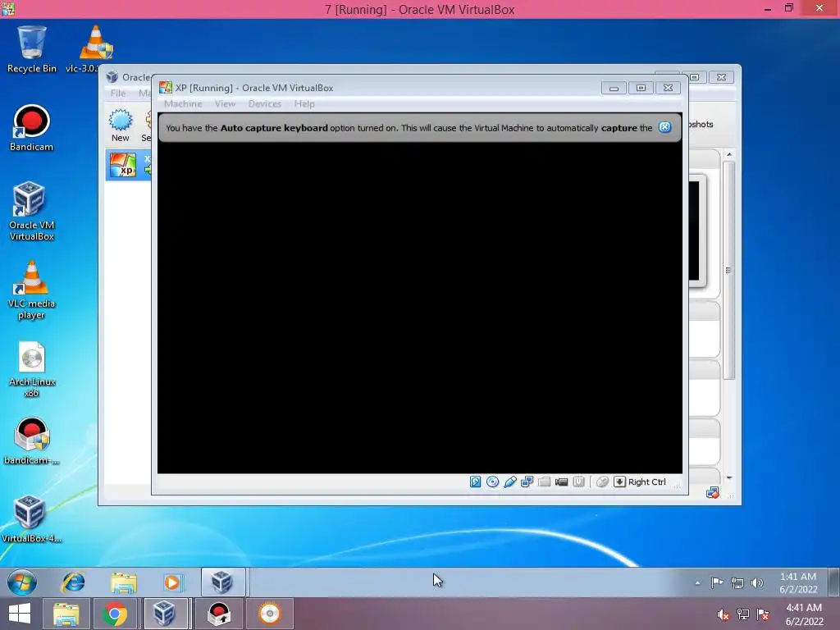Click Action Center flag in host tray
Image resolution: width=840 pixels, height=630 pixels.
pyautogui.click(x=763, y=614)
